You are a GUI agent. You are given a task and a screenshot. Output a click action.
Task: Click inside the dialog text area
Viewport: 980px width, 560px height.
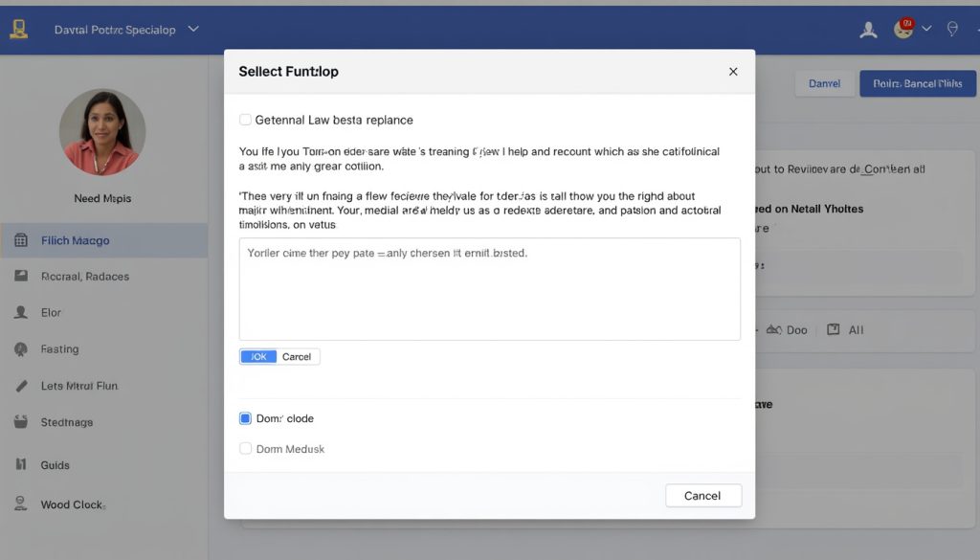pos(489,297)
